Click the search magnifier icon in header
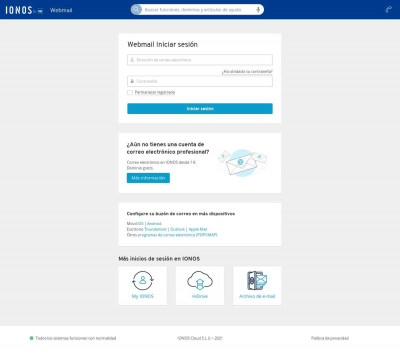Screen dimensions: 400x360 136,10
